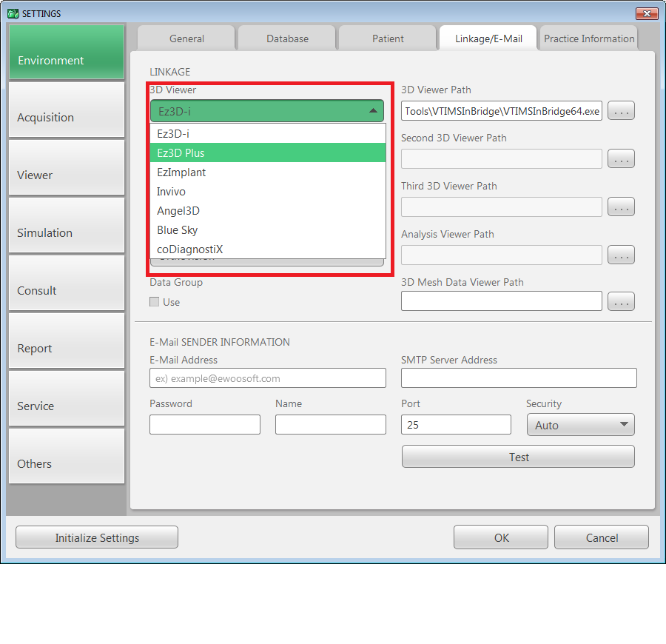Browse for the 3D Viewer Path
This screenshot has width=666, height=644.
[621, 111]
